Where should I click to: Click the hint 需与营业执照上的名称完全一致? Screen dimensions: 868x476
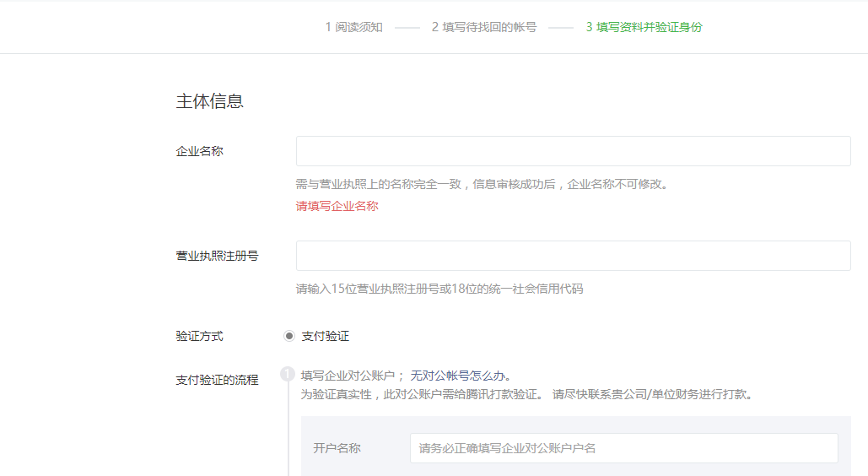click(482, 184)
